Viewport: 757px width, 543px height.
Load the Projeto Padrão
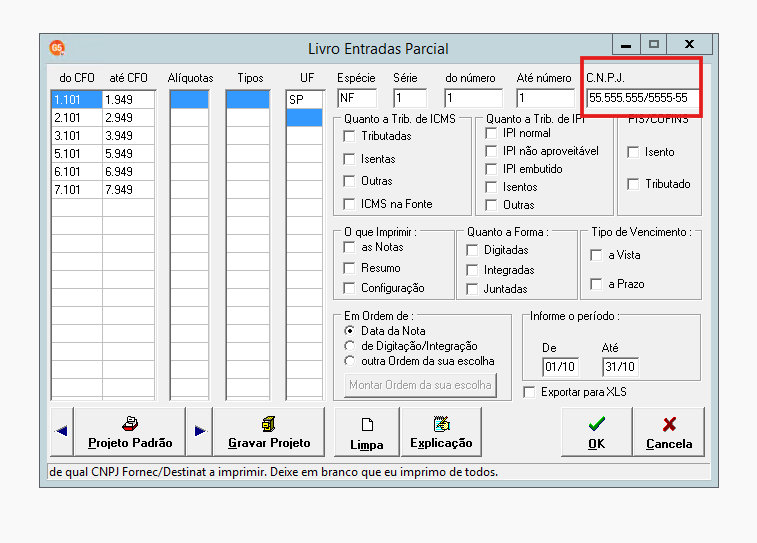[130, 431]
